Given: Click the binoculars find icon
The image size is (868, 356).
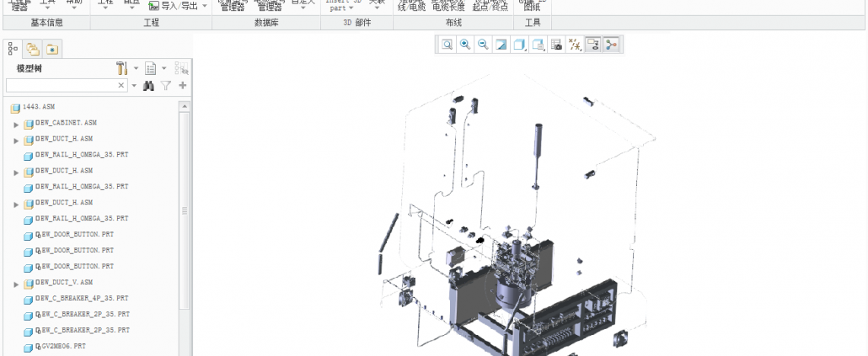Looking at the screenshot, I should 148,86.
